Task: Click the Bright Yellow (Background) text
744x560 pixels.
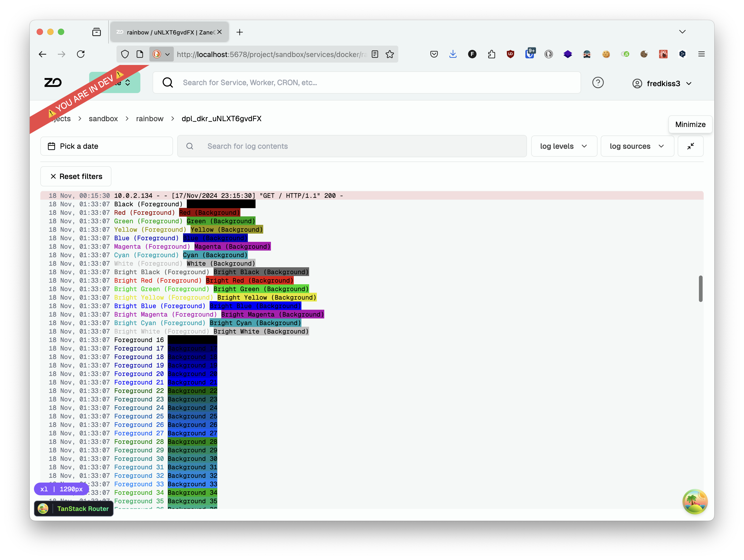Action: point(267,297)
